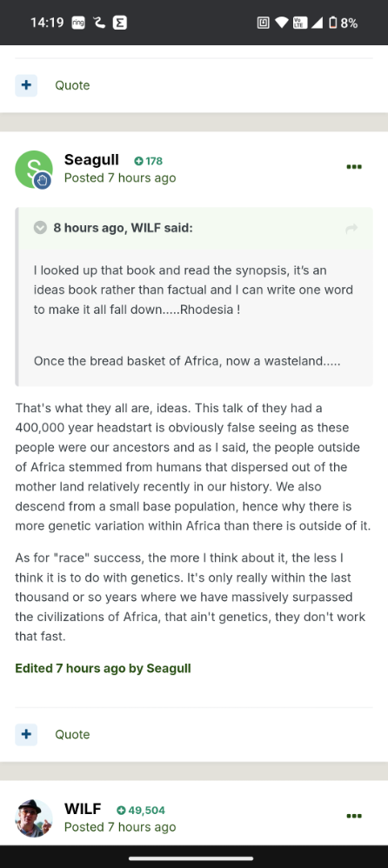Viewport: 388px width, 868px height.
Task: Click '8 hours ago, WILF said' quote header
Action: pyautogui.click(x=123, y=228)
